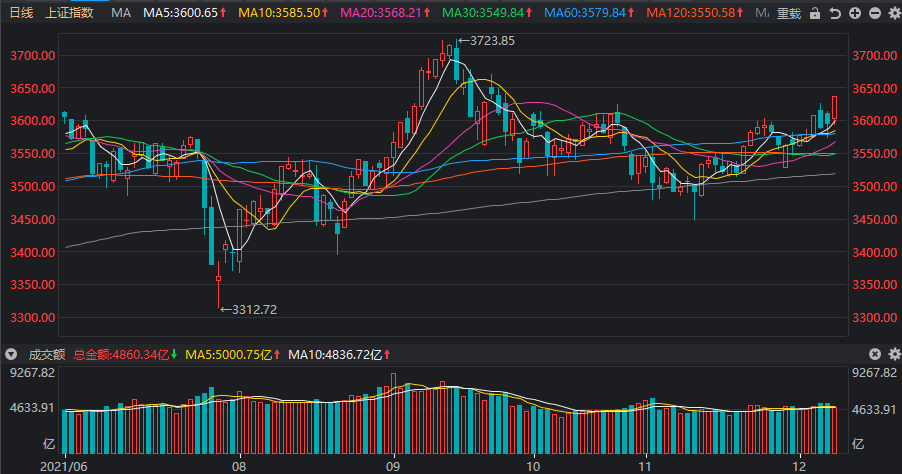
Task: Click the 上证指数 index name
Action: point(70,13)
